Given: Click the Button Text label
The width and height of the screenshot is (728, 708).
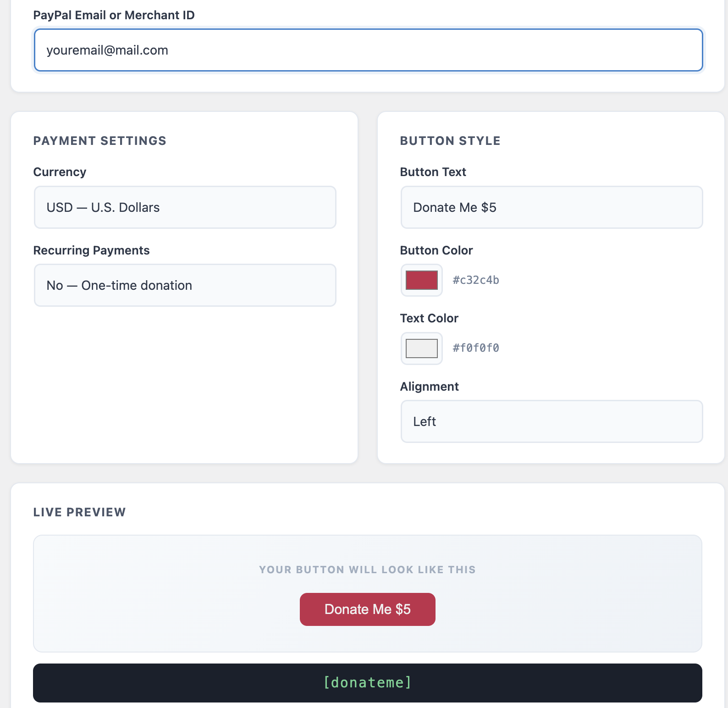Looking at the screenshot, I should click(x=433, y=172).
